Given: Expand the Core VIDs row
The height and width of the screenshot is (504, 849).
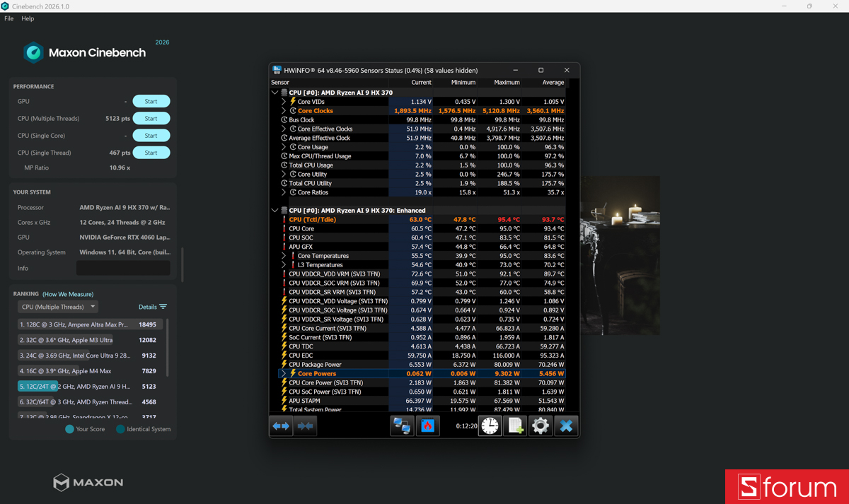Looking at the screenshot, I should [284, 102].
